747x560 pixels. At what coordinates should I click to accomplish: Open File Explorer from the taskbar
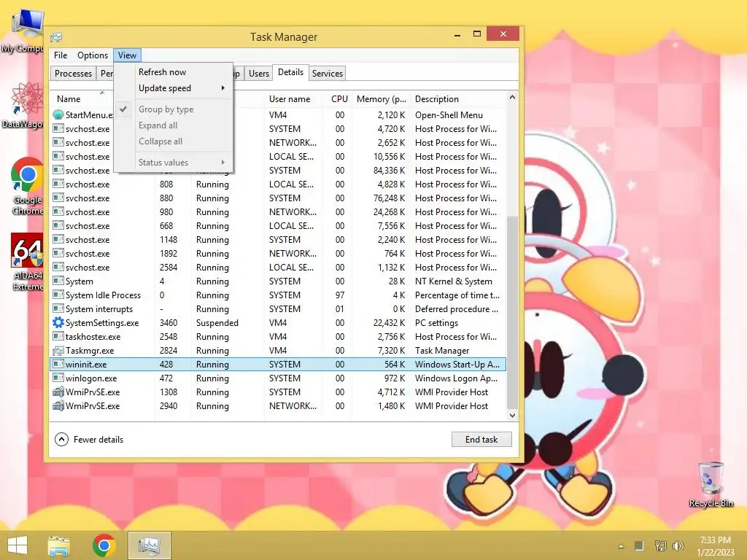point(59,545)
